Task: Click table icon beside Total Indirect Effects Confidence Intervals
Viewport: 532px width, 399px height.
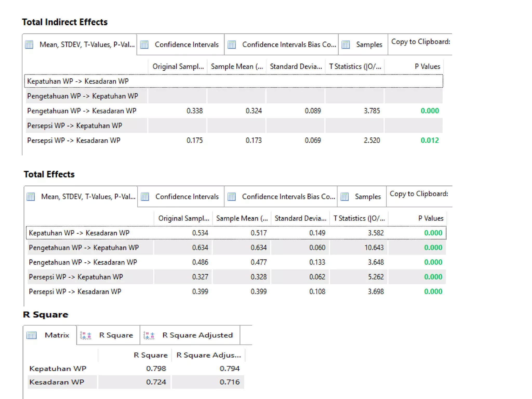Action: tap(144, 45)
